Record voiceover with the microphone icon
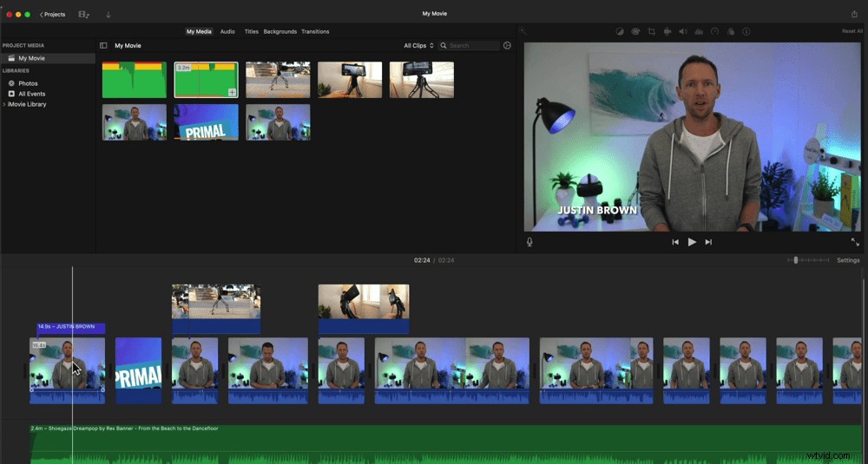 [x=529, y=242]
